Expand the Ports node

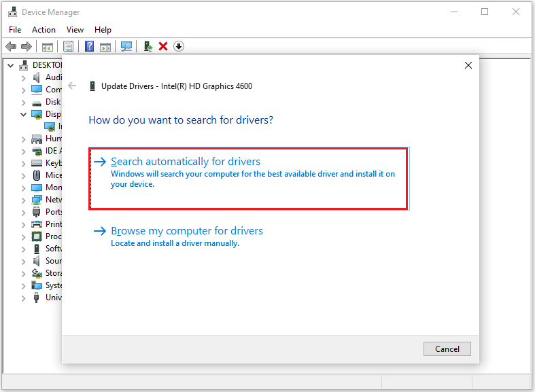coord(23,213)
